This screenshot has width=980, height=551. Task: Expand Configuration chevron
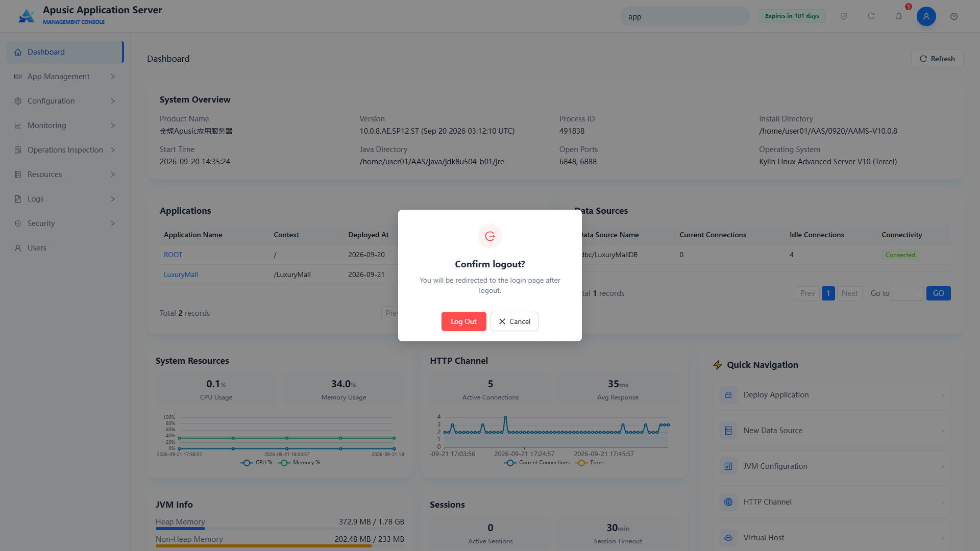click(x=113, y=101)
